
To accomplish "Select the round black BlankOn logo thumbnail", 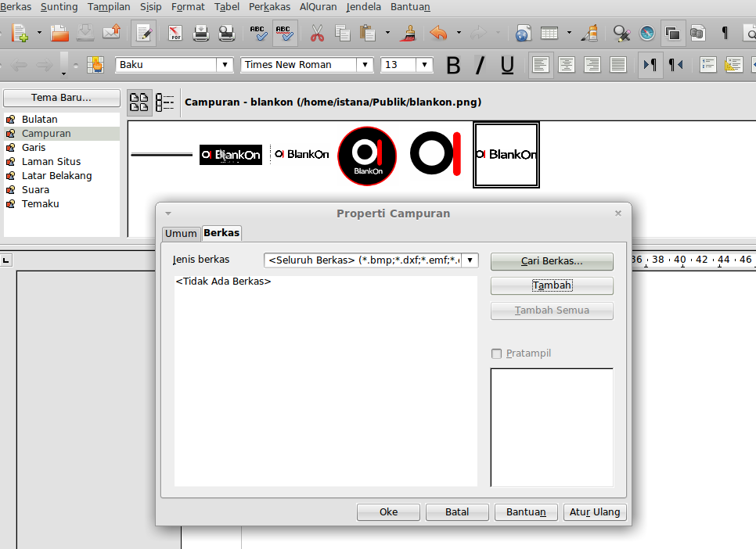I will [367, 156].
